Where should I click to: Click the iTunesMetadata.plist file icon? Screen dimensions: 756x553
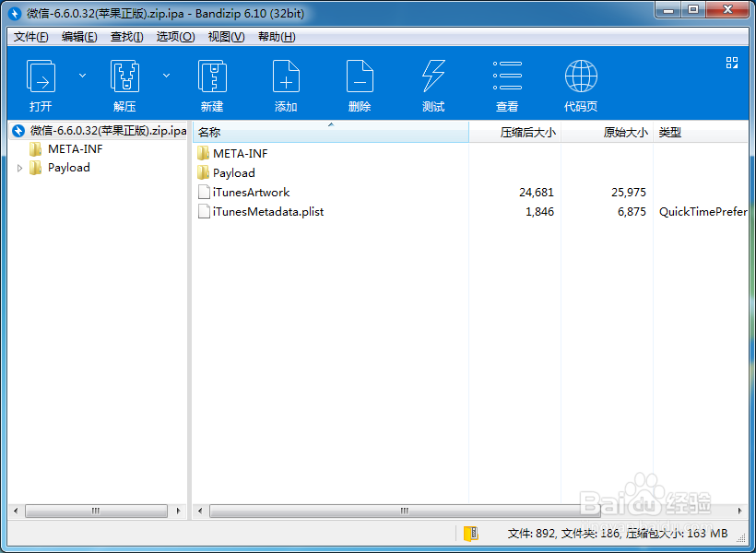point(204,211)
